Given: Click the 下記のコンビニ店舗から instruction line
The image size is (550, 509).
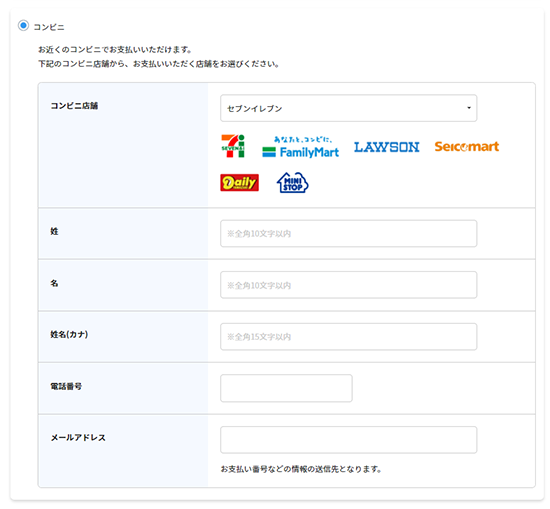Looking at the screenshot, I should pos(159,64).
